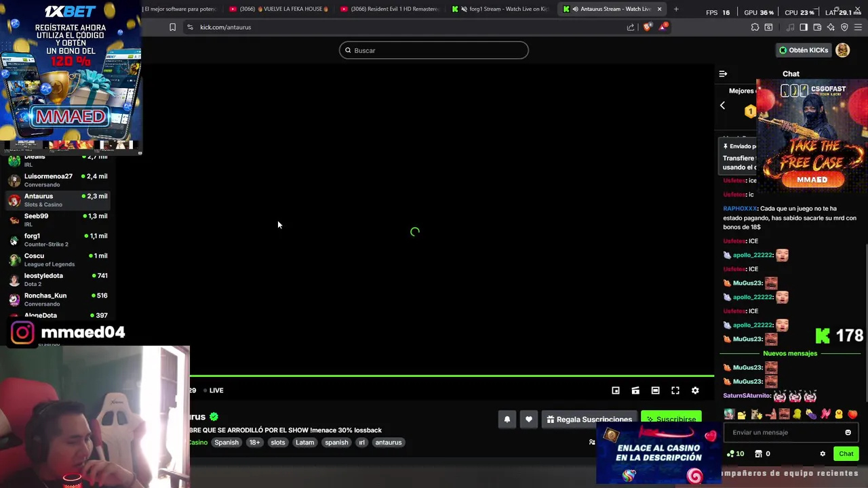
Task: Click SaturnSAturnito username in chat
Action: point(747,395)
